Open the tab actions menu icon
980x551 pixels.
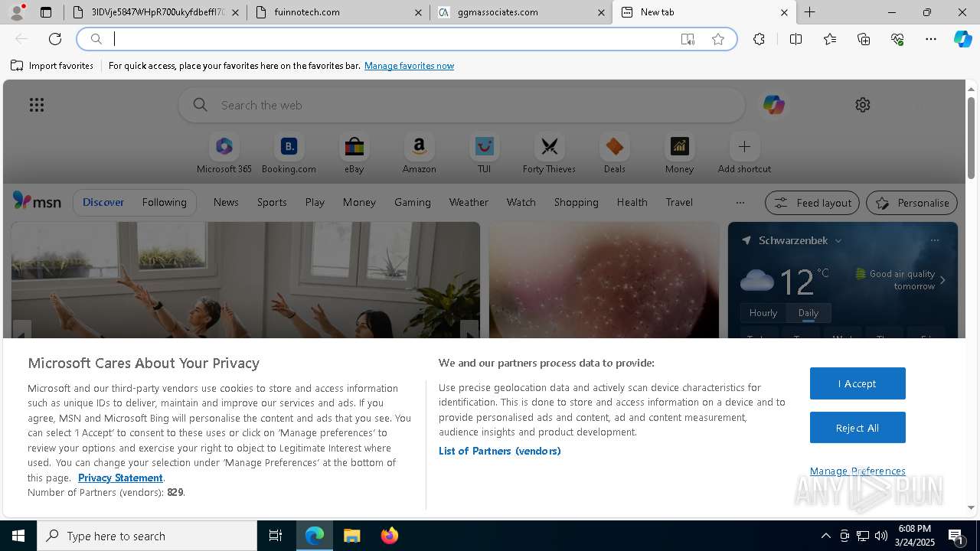(x=46, y=12)
